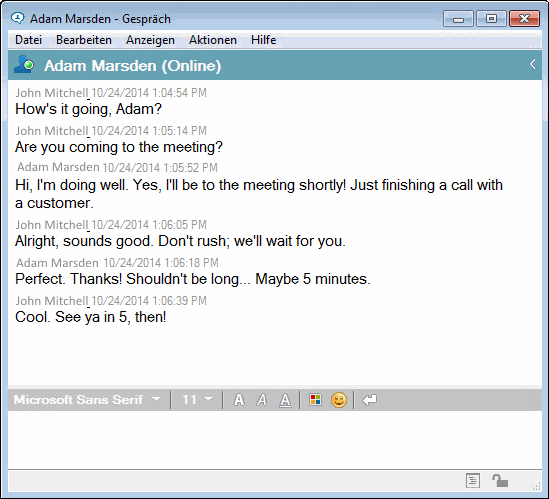This screenshot has width=549, height=499.
Task: Click the timestamp 10/24/2014 1:06:18 PM
Action: (x=161, y=263)
